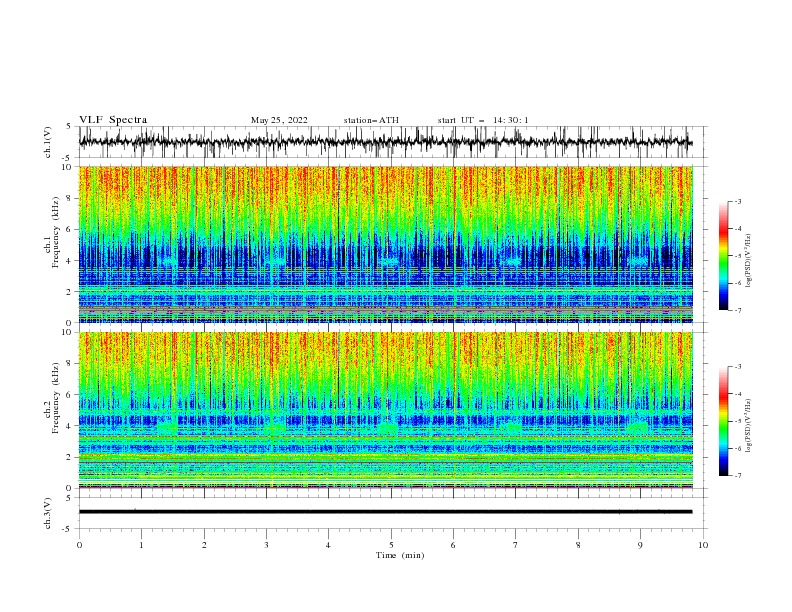Click the "8" kHz tick of ch.2 spectrogram
Screen dimensions: 792x612
[70, 364]
